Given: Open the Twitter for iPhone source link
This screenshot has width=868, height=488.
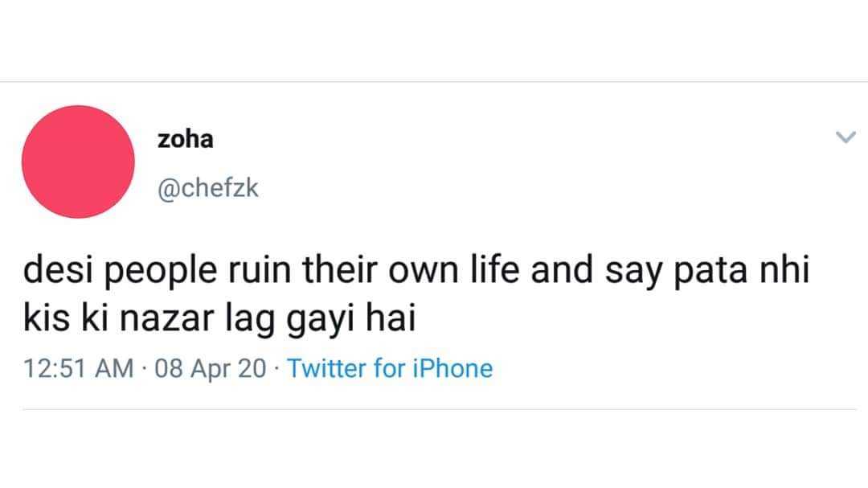Looking at the screenshot, I should point(390,368).
